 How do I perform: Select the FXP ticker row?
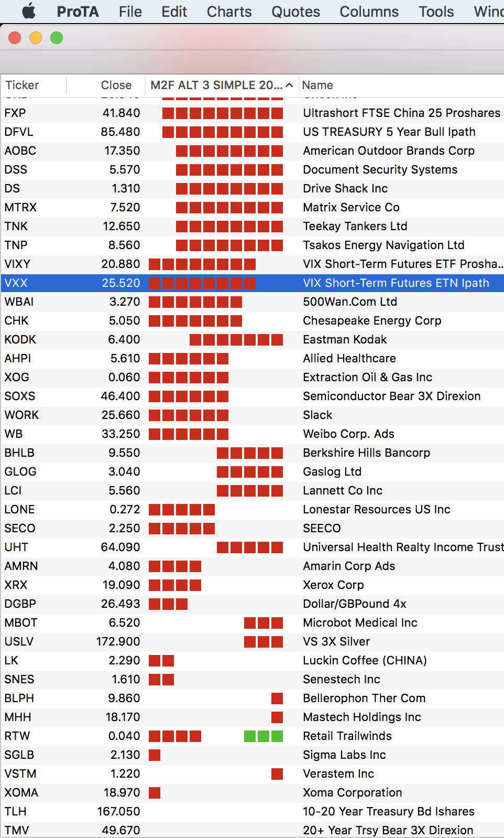(x=252, y=113)
